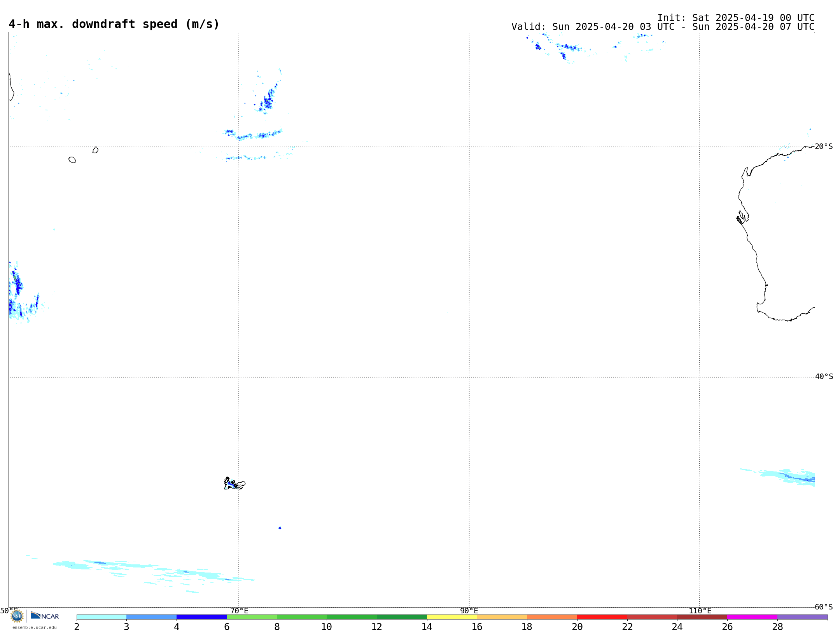The image size is (840, 632).
Task: Select the dark green 12-14 color swatch
Action: tap(402, 617)
